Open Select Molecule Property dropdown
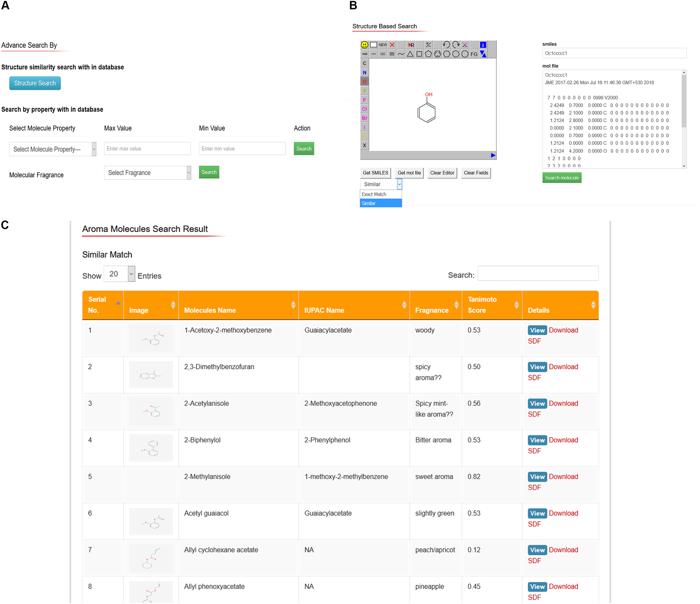Screen dimensions: 700x604 [53, 149]
